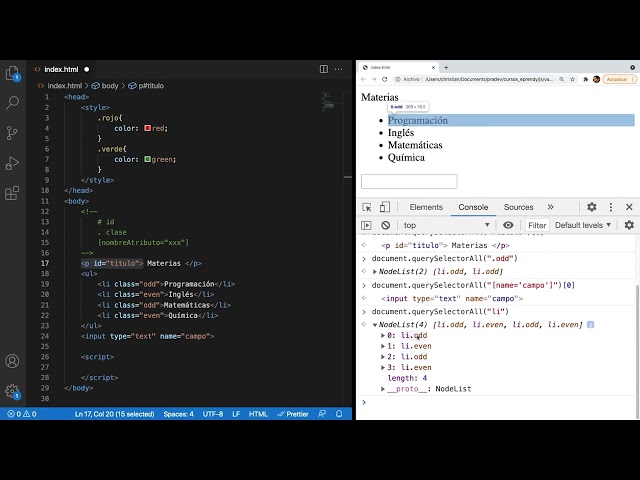This screenshot has width=640, height=480.
Task: Expand entry 0: li.odd
Action: coord(383,336)
